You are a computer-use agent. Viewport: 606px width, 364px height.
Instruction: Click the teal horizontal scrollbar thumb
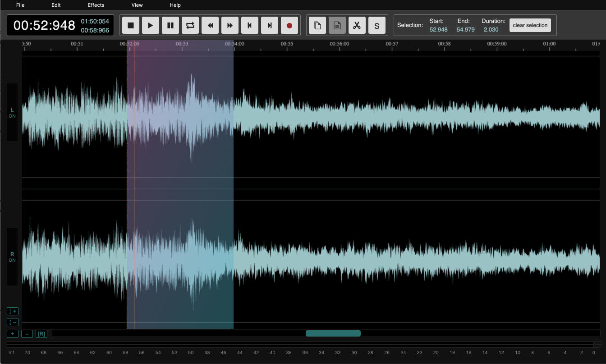pyautogui.click(x=333, y=333)
